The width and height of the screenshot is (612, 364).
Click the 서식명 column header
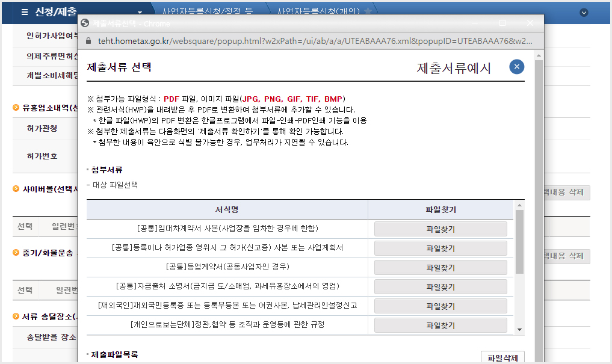coord(227,209)
